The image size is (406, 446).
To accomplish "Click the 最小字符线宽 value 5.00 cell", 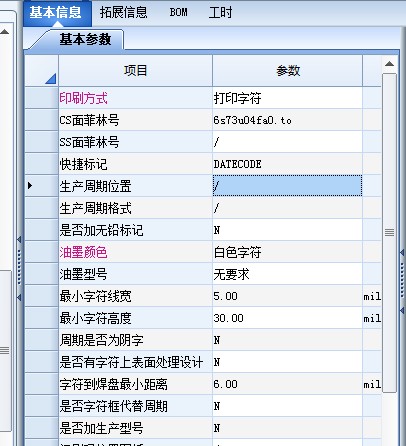I will point(287,296).
